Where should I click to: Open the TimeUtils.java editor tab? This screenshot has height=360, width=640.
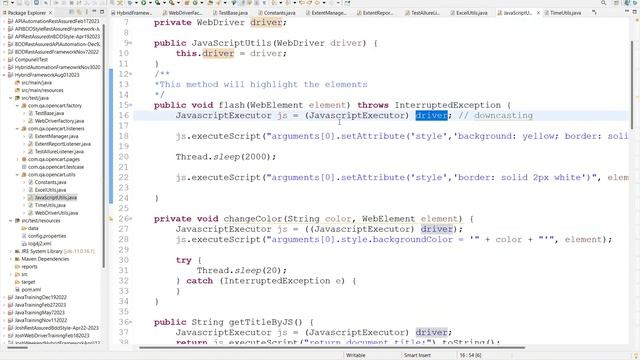tap(562, 13)
